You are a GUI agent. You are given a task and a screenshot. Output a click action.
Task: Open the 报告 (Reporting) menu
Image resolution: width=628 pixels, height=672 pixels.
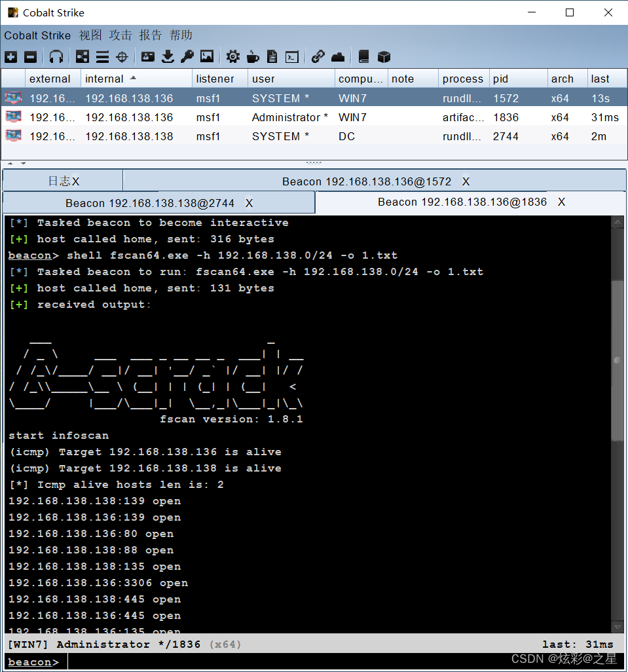click(151, 35)
